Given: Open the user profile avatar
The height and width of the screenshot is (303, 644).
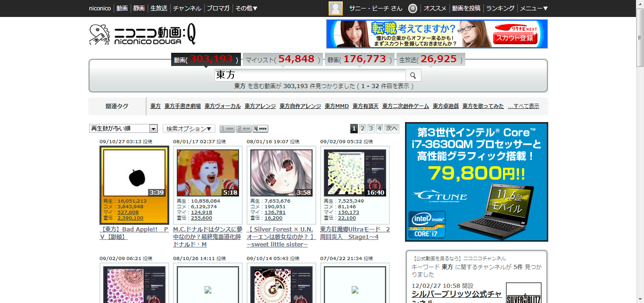Looking at the screenshot, I should [x=336, y=8].
